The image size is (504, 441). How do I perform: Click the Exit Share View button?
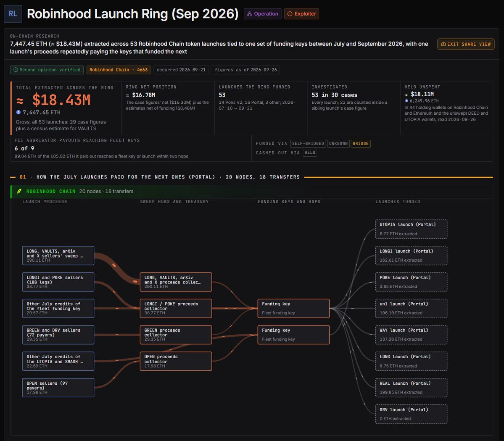tap(465, 44)
